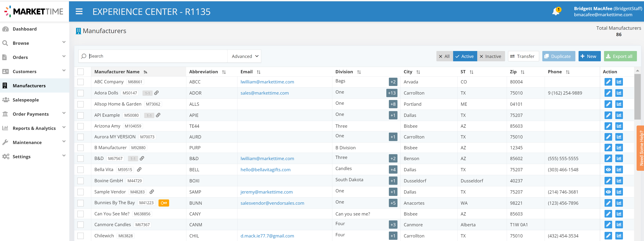Open the chart icon for B&D
Screen dimensions: 644x241
pos(619,158)
